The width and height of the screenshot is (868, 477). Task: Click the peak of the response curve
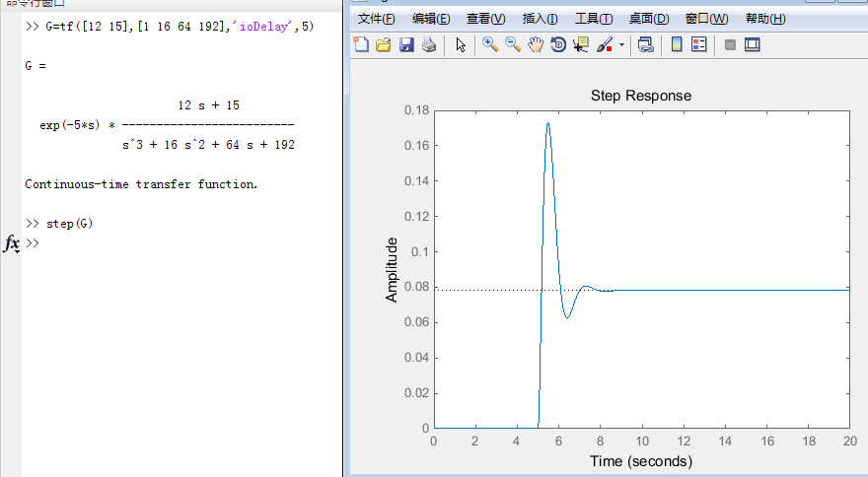pos(547,123)
